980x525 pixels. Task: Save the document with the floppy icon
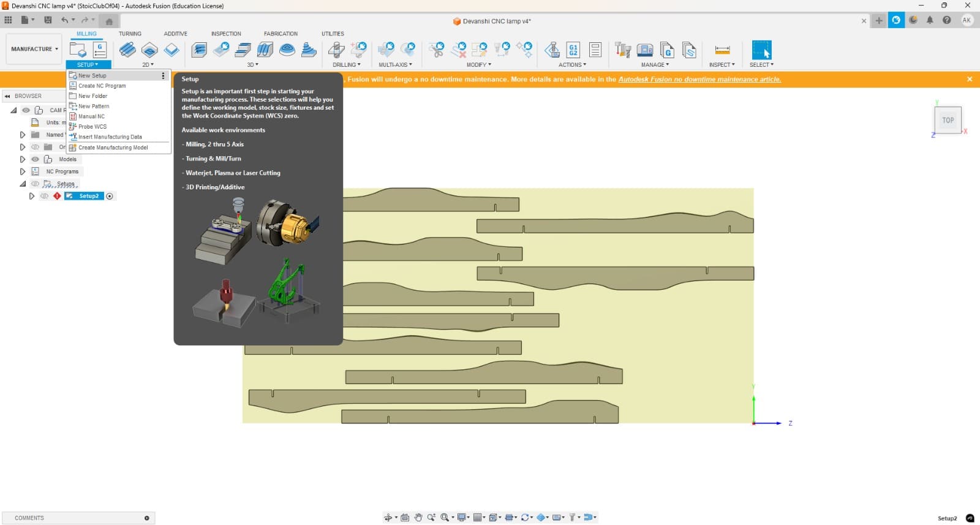point(48,20)
